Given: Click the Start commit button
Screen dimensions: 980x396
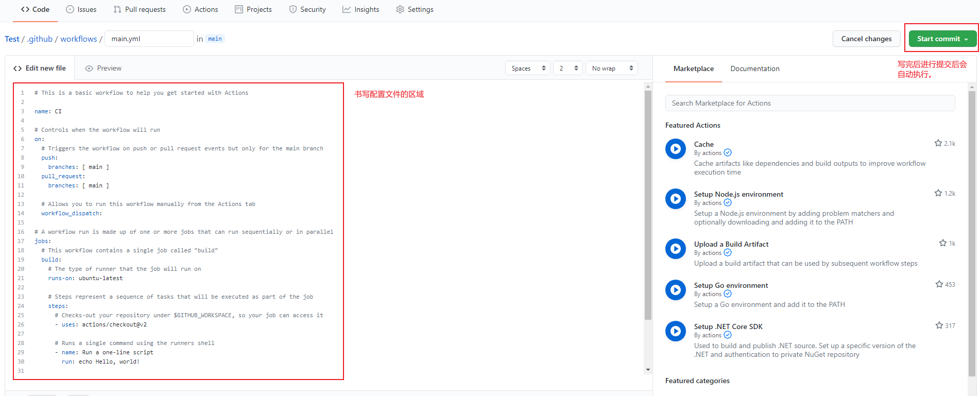Looking at the screenshot, I should [942, 39].
